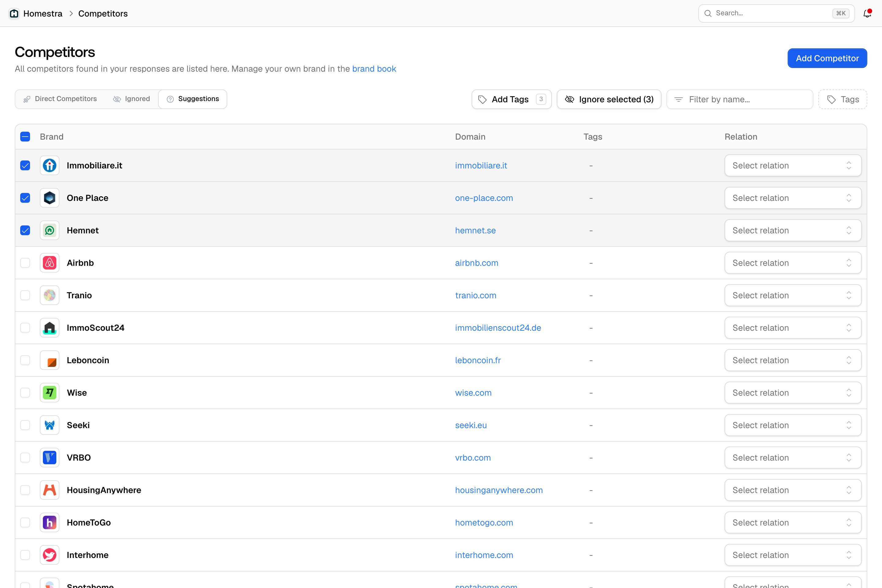The image size is (882, 588).
Task: Open Select relation dropdown for Leboncoin
Action: tap(793, 360)
